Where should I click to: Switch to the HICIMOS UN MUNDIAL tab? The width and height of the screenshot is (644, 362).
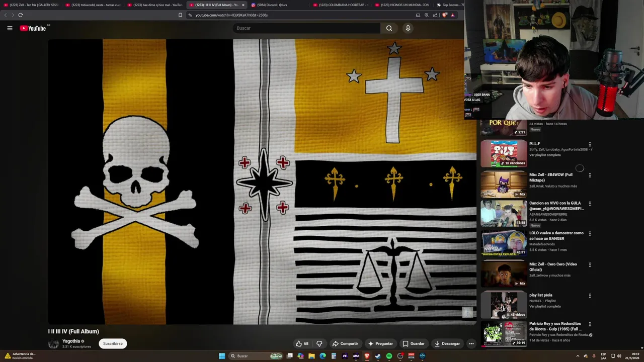pos(401,5)
